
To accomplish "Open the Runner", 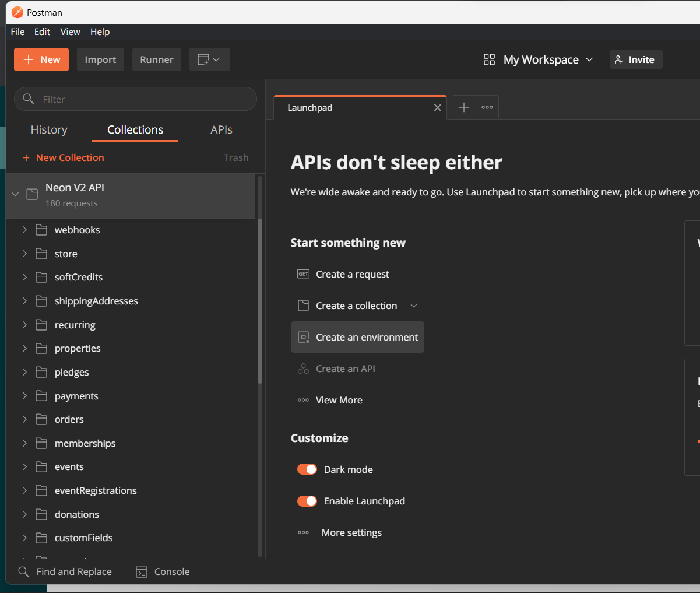I will [x=157, y=59].
